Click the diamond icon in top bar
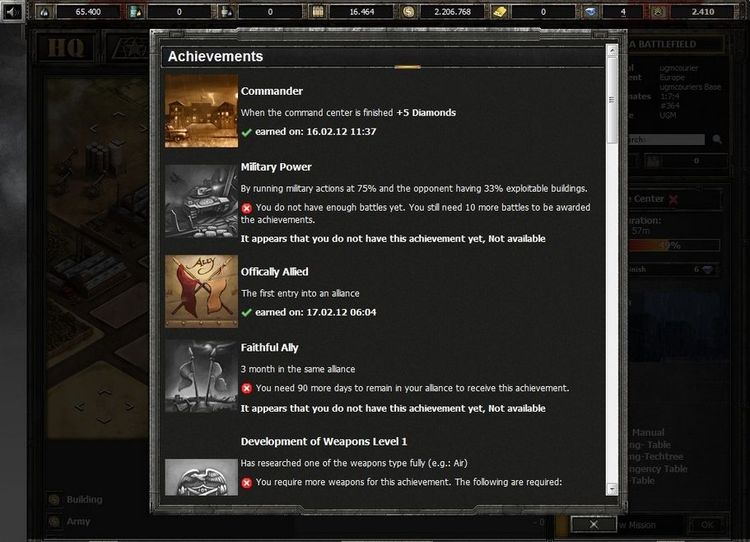The image size is (750, 542). [x=591, y=12]
